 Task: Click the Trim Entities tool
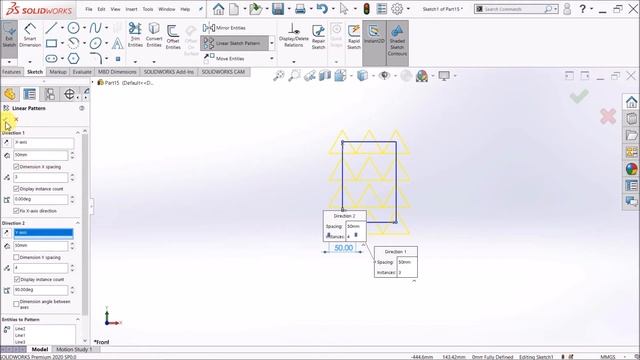coord(135,35)
